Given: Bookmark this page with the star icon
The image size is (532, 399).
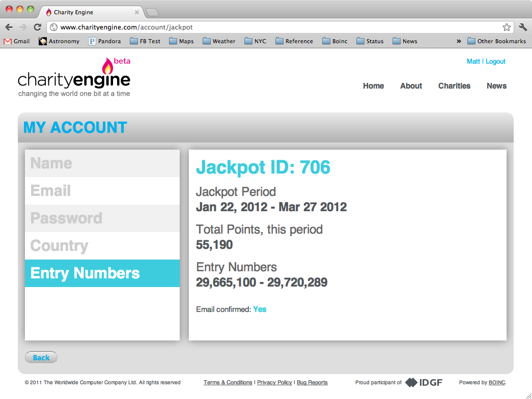Looking at the screenshot, I should pyautogui.click(x=507, y=27).
